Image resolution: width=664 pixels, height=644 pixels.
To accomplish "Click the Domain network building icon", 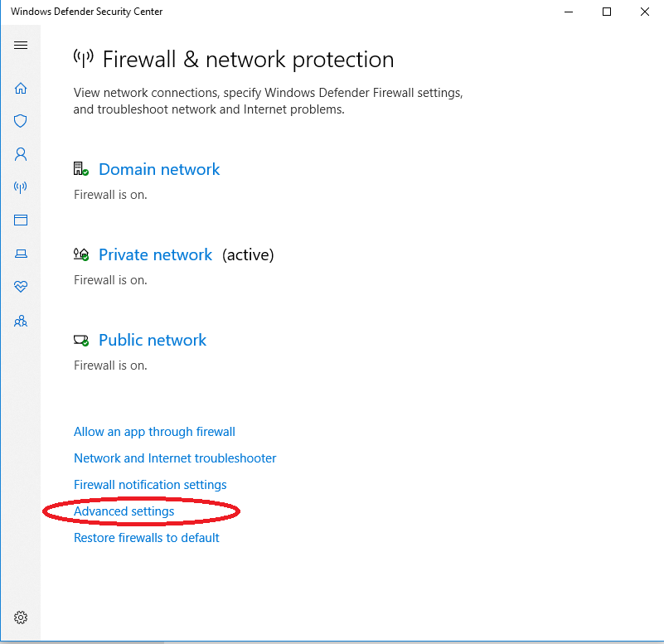I will [x=81, y=169].
